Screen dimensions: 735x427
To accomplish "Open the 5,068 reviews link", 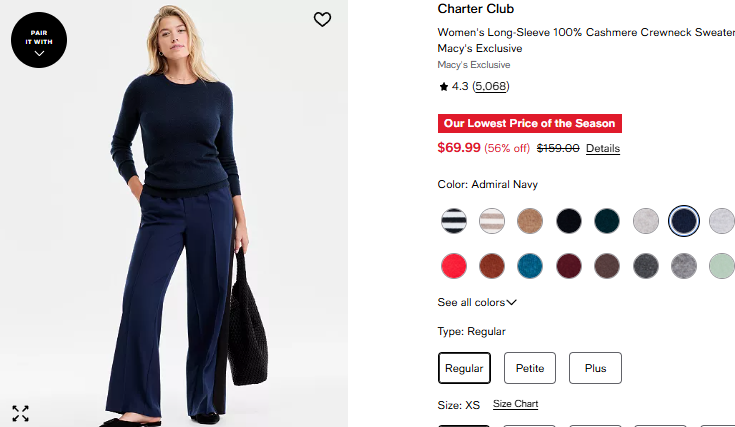I will [491, 86].
